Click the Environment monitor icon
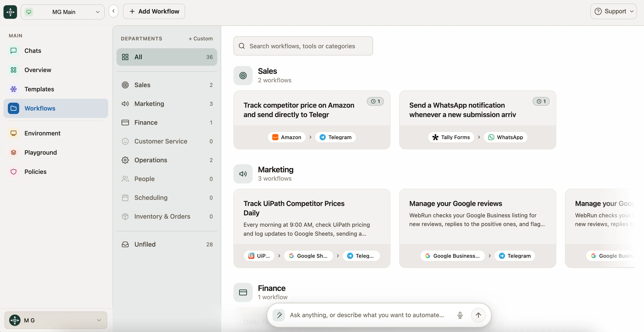This screenshot has width=644, height=332. click(x=14, y=133)
